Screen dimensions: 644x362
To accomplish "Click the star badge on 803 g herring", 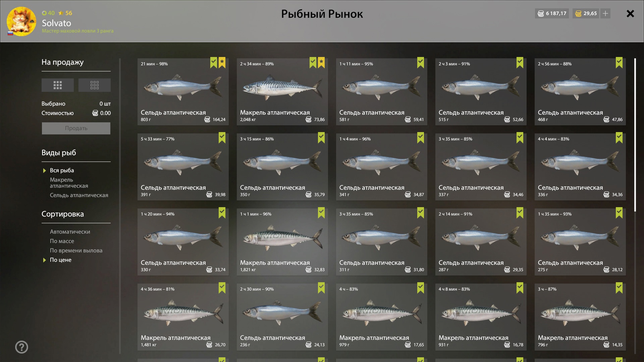I will [222, 63].
